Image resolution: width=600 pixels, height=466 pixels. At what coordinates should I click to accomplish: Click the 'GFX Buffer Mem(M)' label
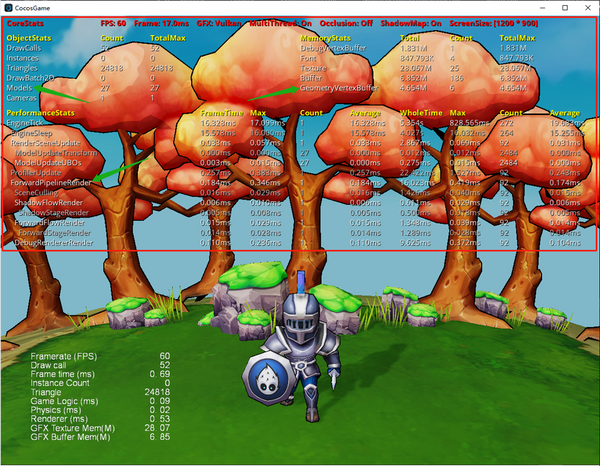point(70,437)
